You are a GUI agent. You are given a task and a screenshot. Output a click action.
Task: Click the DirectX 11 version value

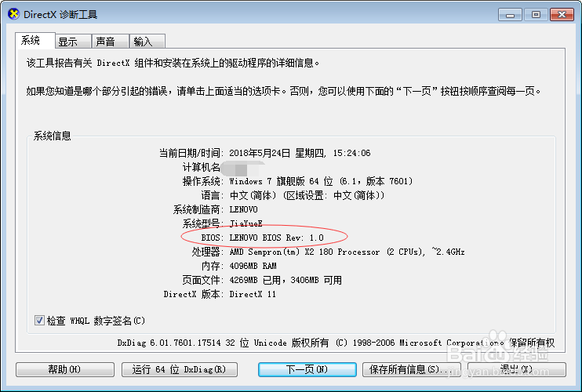[253, 294]
